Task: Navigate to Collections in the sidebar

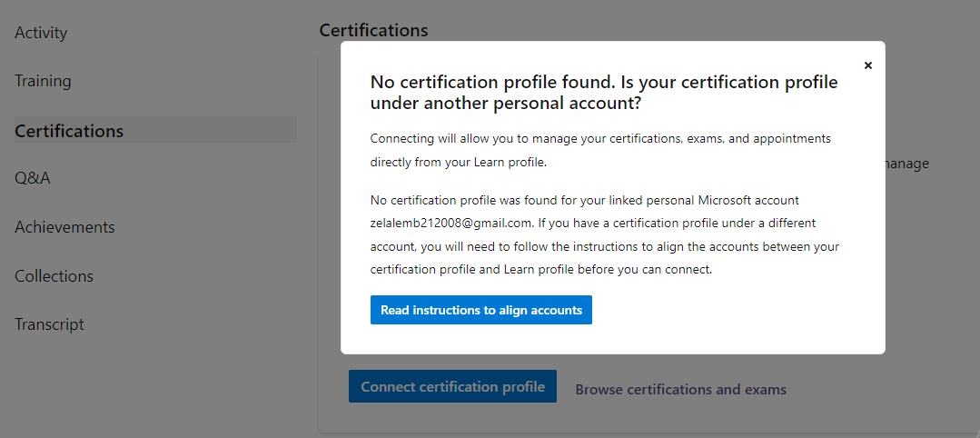Action: 54,276
